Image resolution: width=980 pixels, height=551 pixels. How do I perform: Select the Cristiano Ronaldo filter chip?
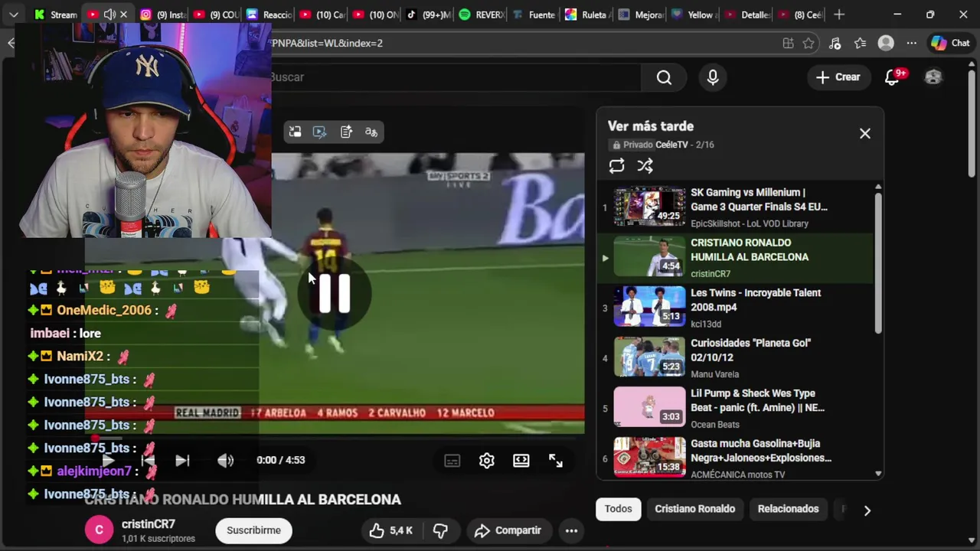(695, 509)
